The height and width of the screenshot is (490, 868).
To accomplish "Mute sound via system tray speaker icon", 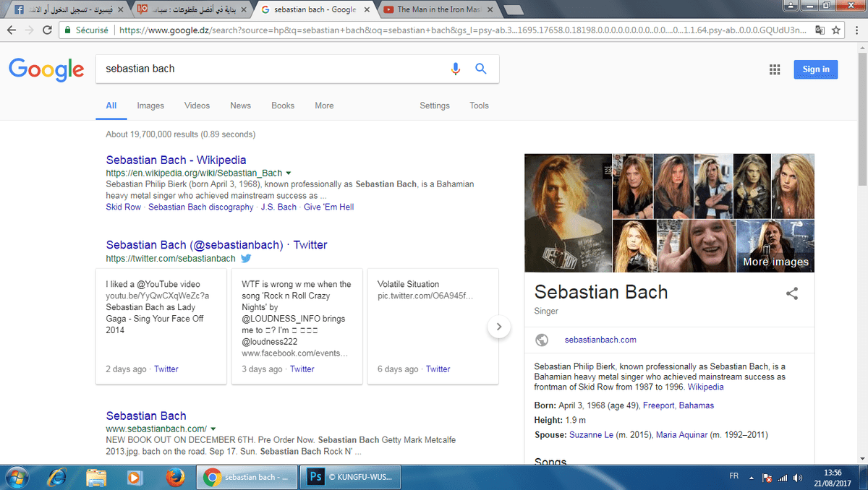I will [x=798, y=477].
